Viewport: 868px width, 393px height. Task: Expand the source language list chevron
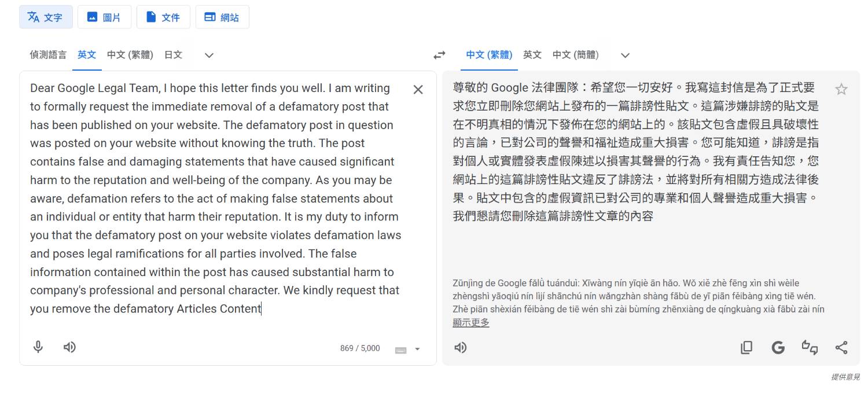click(x=209, y=56)
